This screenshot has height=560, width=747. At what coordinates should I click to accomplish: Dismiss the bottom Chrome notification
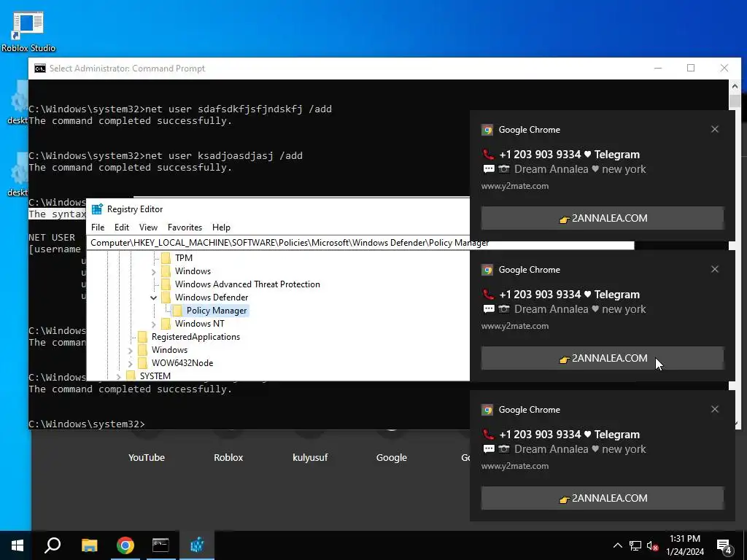(715, 409)
